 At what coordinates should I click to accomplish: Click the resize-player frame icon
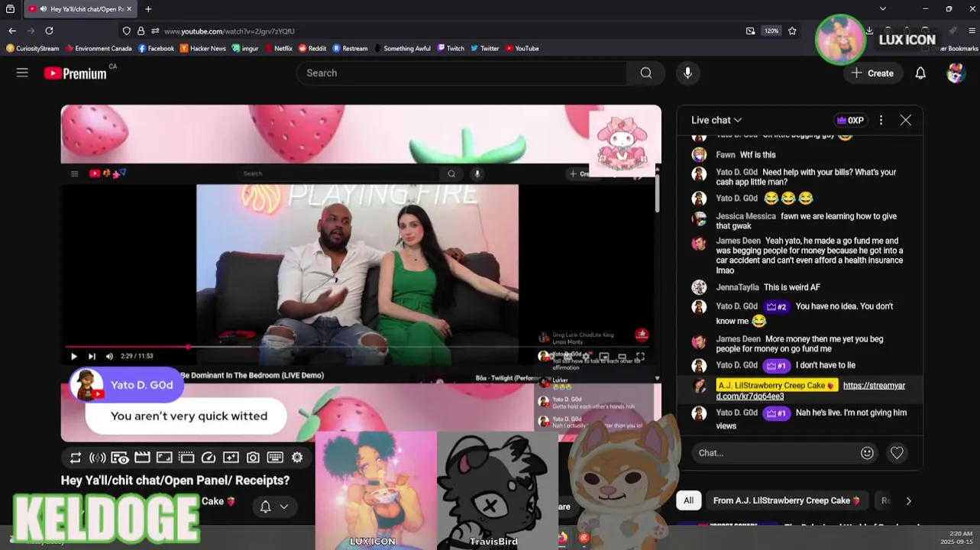click(x=164, y=458)
